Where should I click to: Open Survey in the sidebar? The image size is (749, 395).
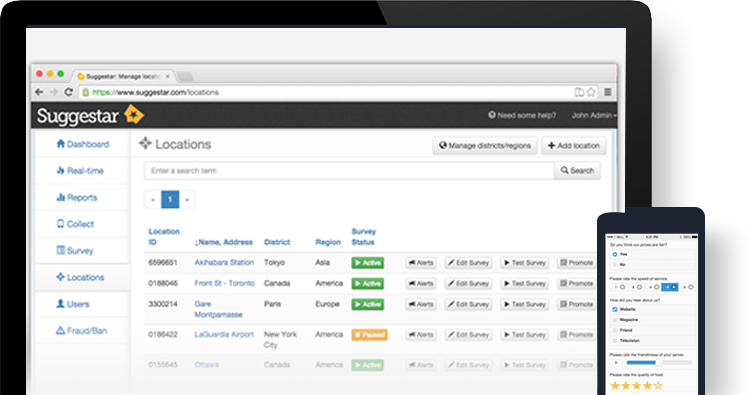[x=75, y=250]
